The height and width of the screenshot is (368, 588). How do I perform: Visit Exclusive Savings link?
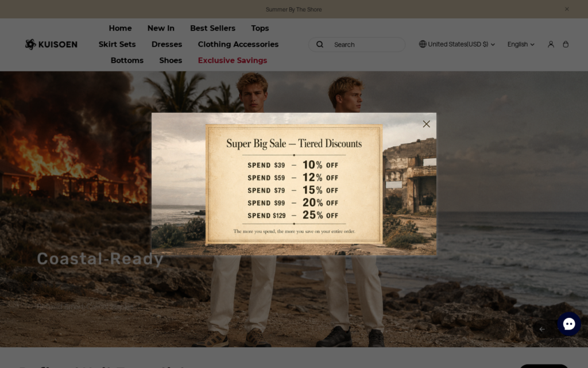point(233,60)
